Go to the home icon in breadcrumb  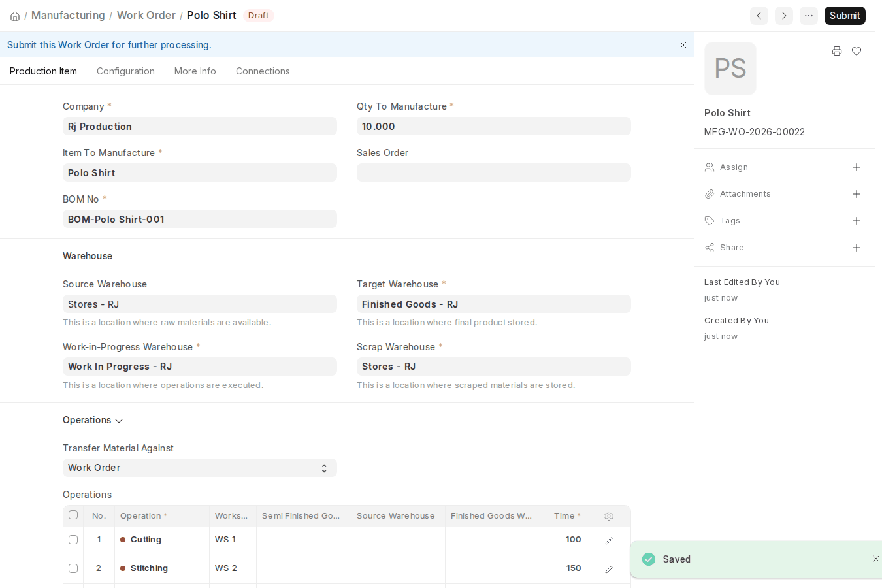tap(15, 16)
